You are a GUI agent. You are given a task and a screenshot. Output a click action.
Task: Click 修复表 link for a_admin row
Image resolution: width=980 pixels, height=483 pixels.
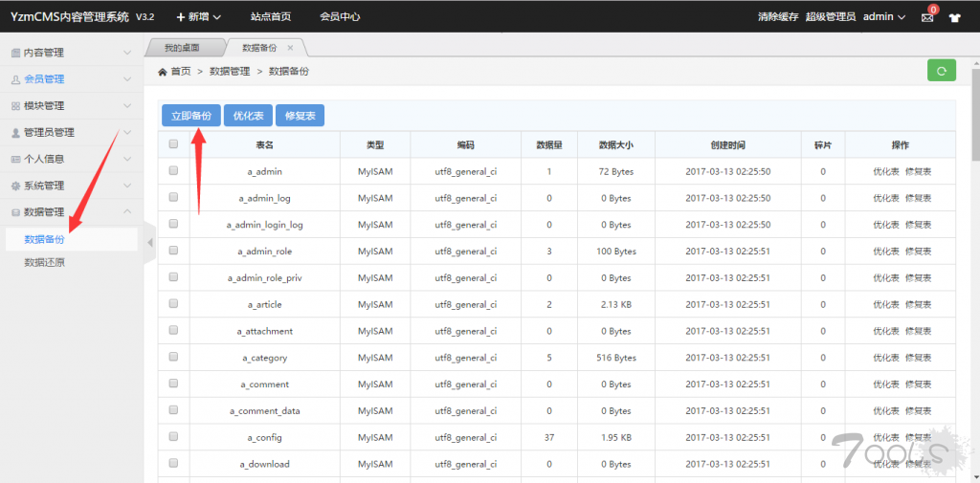pos(918,171)
